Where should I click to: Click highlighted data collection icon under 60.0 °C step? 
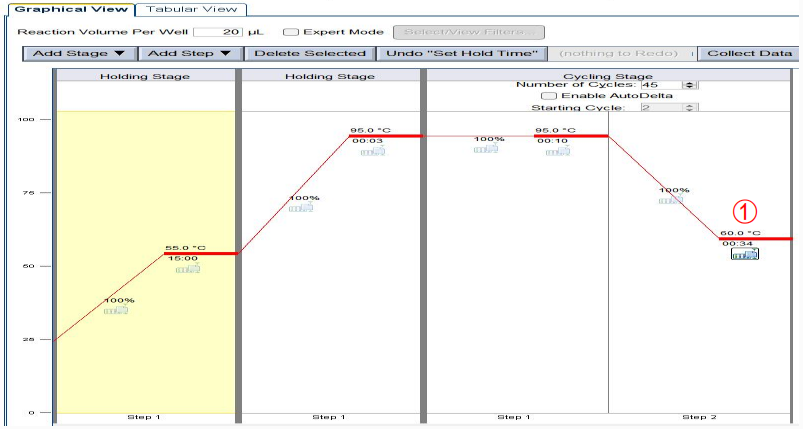(744, 254)
